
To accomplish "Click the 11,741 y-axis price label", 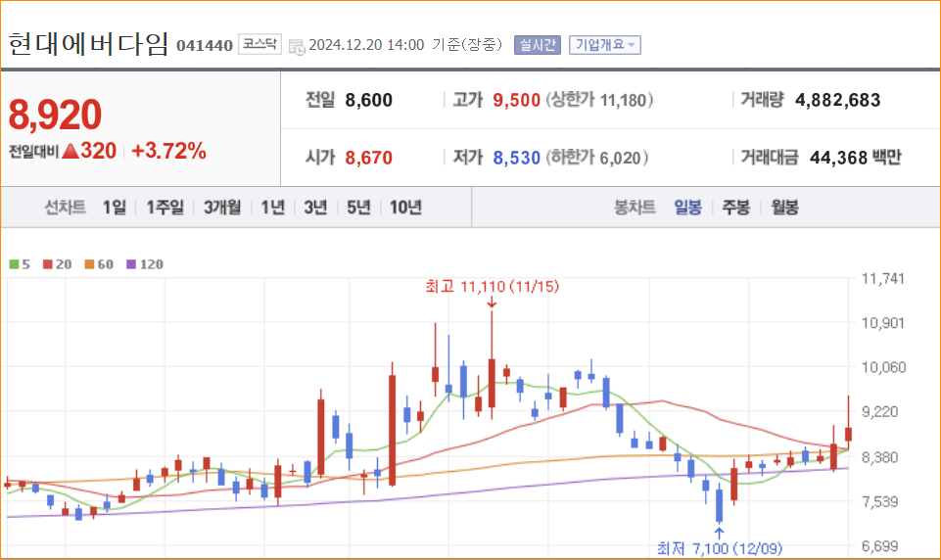I will tap(883, 278).
